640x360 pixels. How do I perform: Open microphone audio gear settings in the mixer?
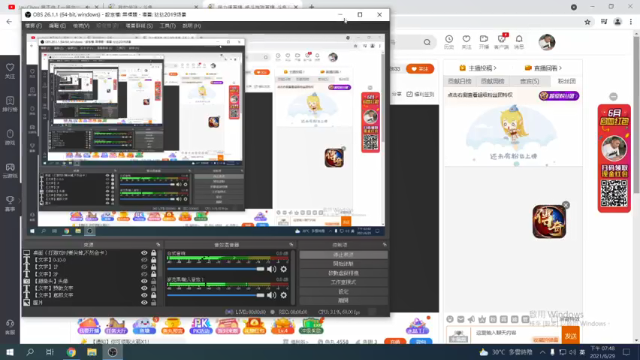point(284,295)
